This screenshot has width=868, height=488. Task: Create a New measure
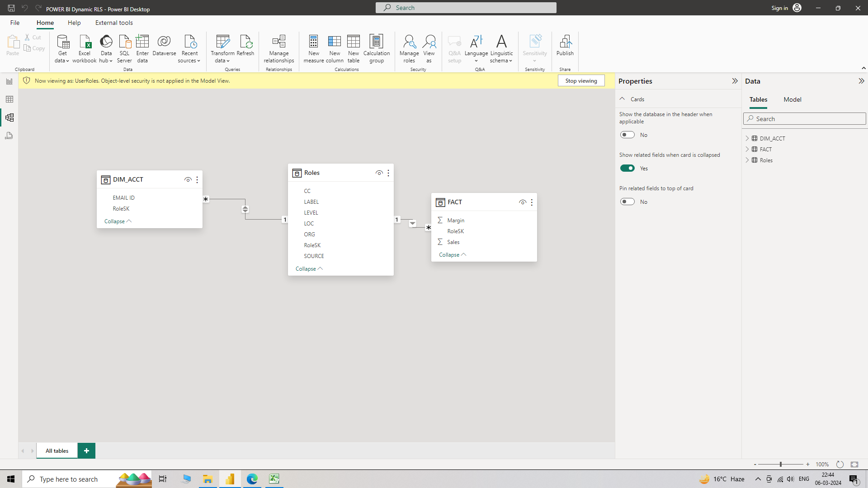pyautogui.click(x=314, y=49)
